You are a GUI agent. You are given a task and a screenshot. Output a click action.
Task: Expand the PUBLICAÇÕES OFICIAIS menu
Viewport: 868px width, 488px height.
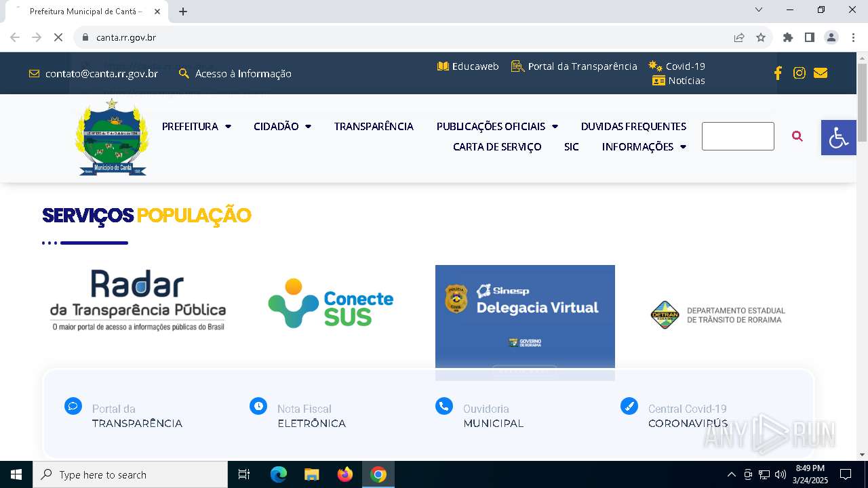pos(497,126)
